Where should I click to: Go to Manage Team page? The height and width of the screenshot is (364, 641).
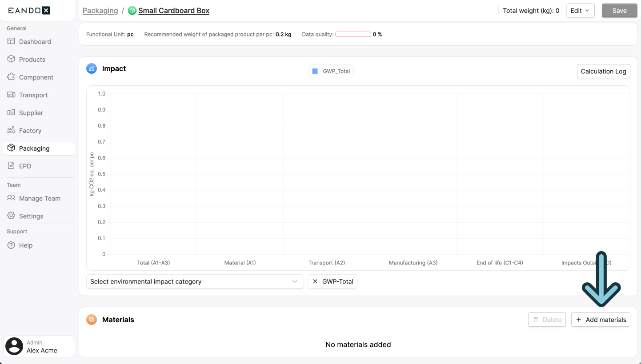39,198
